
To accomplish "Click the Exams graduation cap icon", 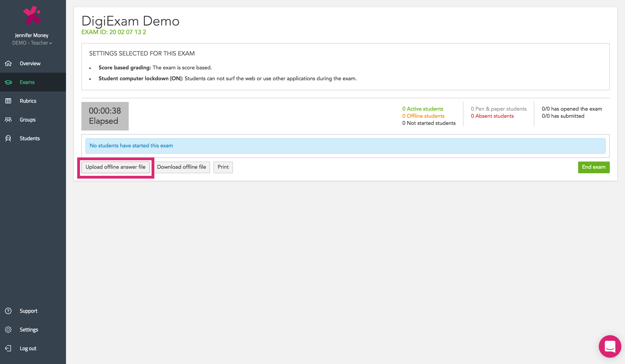I will click(x=8, y=82).
